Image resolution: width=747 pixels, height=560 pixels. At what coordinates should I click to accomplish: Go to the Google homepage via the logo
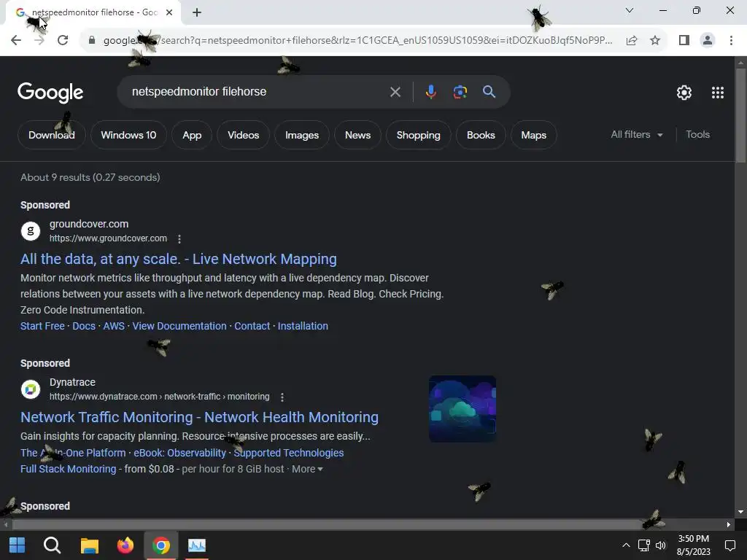[x=50, y=92]
